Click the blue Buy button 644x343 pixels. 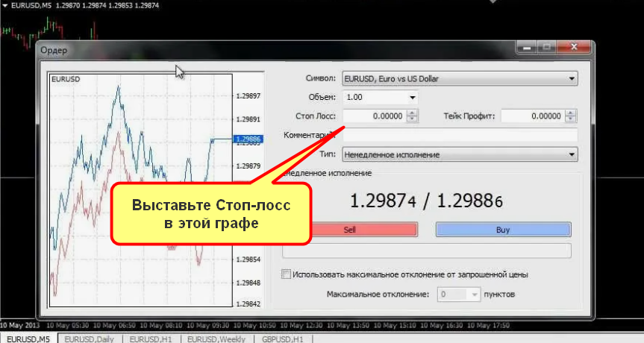pyautogui.click(x=503, y=230)
